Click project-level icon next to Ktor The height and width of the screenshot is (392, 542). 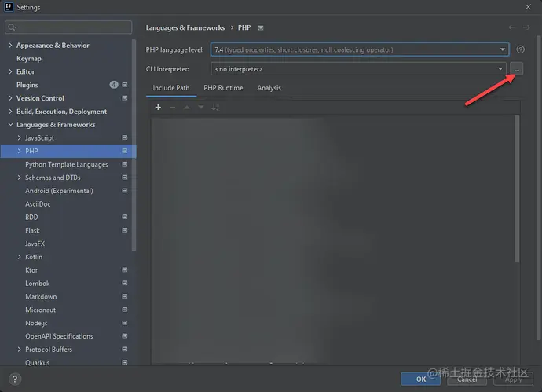[x=125, y=270]
